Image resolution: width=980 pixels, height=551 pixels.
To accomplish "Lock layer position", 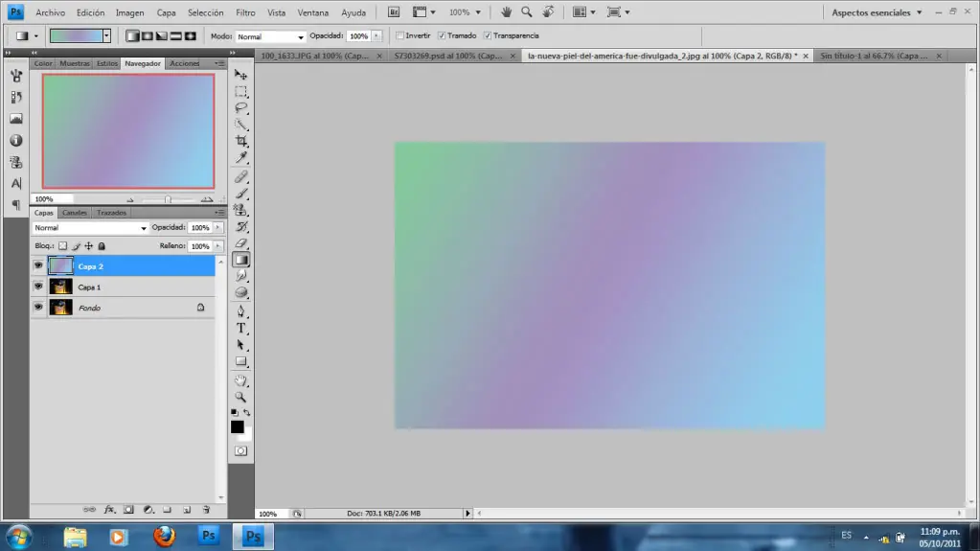I will pos(89,245).
